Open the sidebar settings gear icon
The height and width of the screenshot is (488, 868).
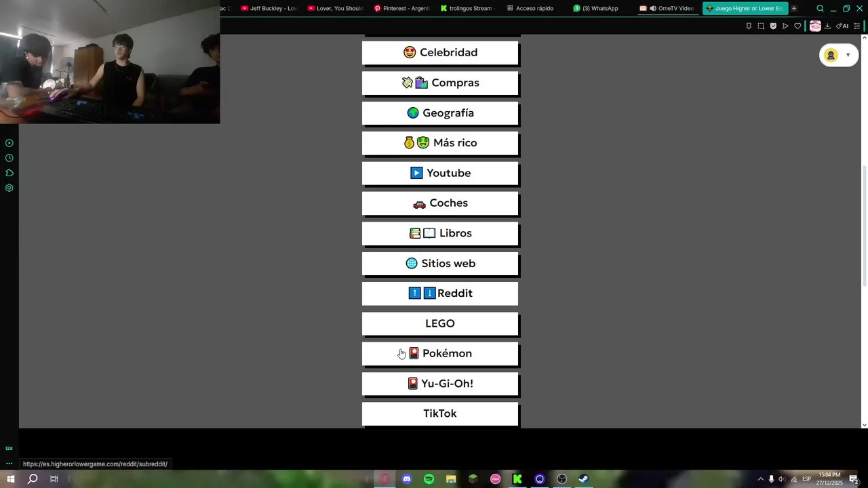pos(9,188)
